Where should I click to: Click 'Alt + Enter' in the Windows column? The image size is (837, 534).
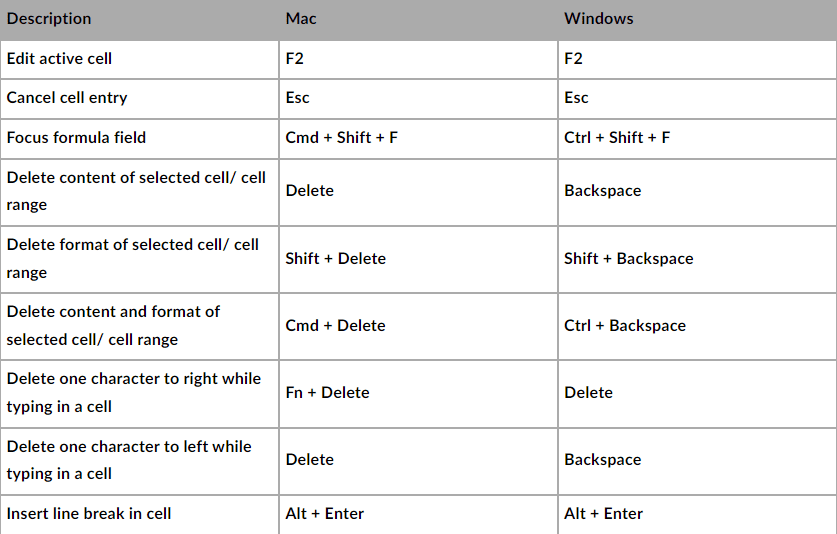point(603,514)
